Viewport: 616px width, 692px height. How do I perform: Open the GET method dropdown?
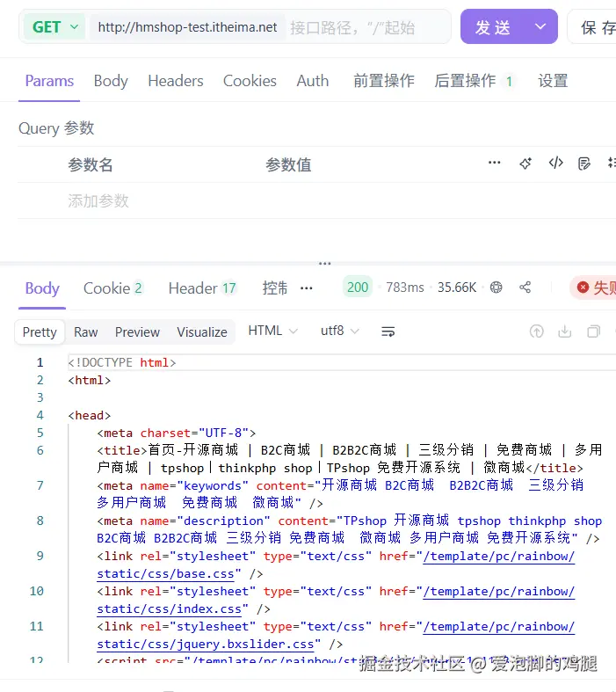pos(54,27)
